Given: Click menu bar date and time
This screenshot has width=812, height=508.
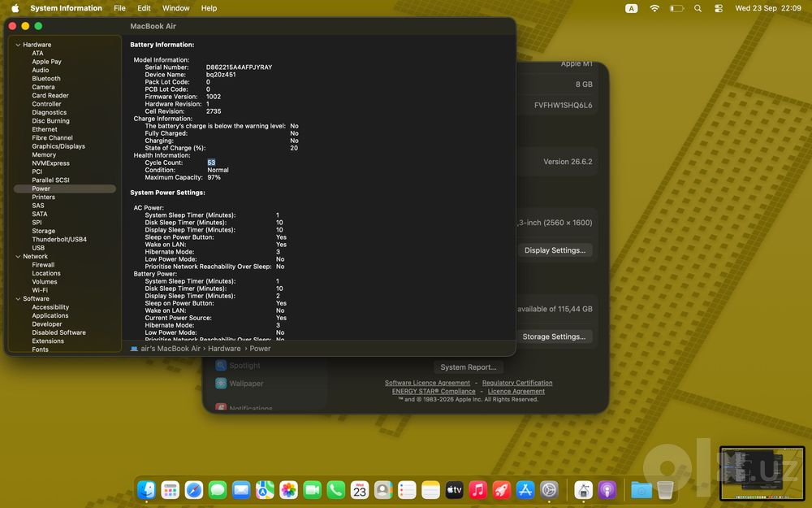Looking at the screenshot, I should pyautogui.click(x=768, y=8).
